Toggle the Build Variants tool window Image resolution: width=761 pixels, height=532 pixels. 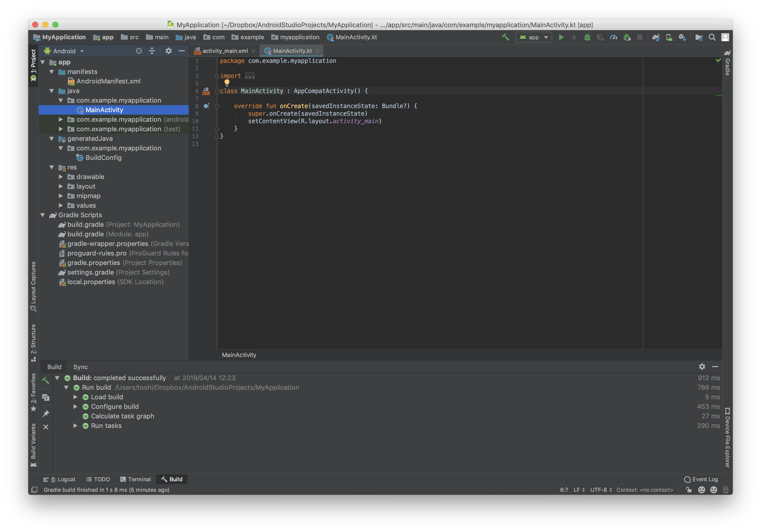[x=33, y=445]
